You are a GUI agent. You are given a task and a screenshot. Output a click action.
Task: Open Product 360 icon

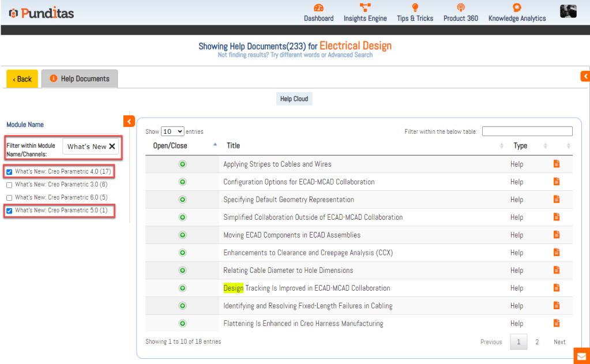pos(460,7)
